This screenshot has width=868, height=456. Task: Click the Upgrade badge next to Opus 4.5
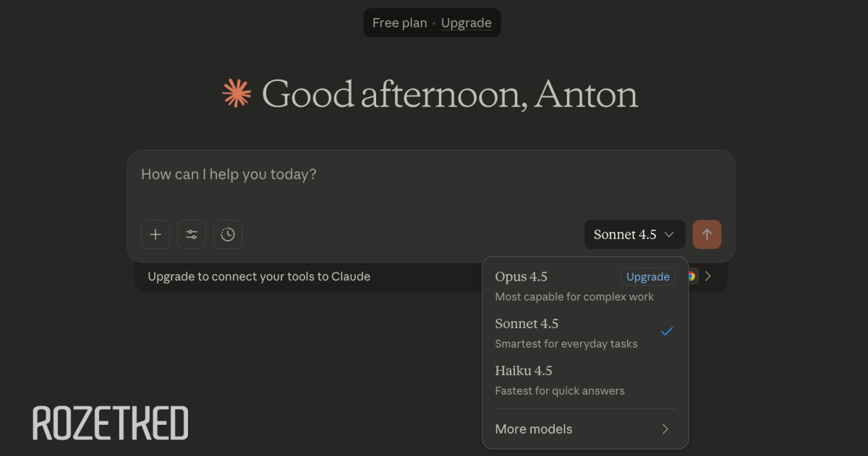647,276
